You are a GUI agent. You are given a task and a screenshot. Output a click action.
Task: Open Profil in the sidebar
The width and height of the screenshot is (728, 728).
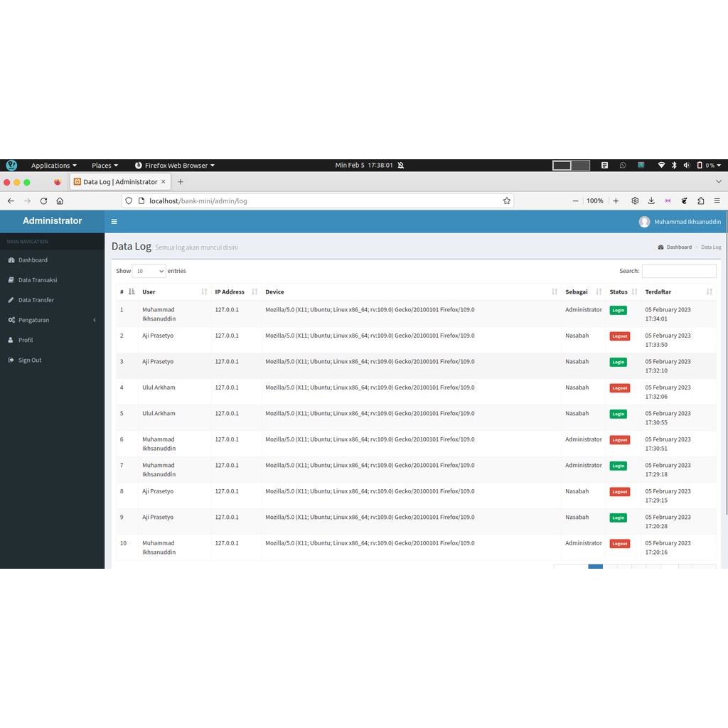click(52, 340)
